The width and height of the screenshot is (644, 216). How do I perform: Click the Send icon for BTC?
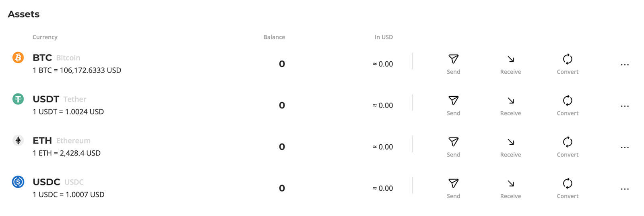(453, 59)
